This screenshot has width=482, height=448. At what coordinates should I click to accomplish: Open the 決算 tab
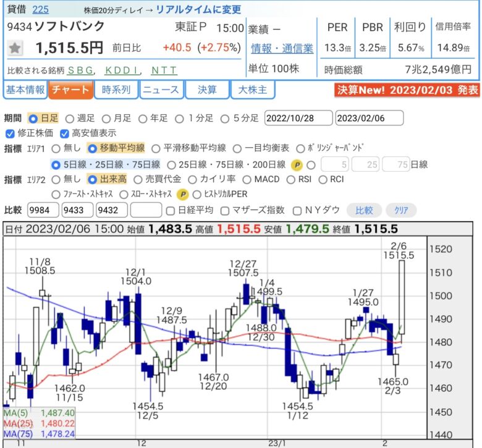[207, 90]
